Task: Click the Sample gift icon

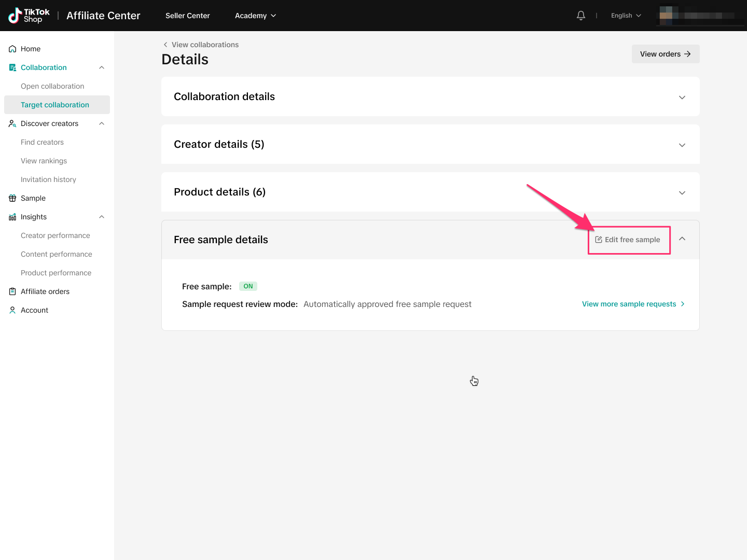Action: tap(12, 198)
